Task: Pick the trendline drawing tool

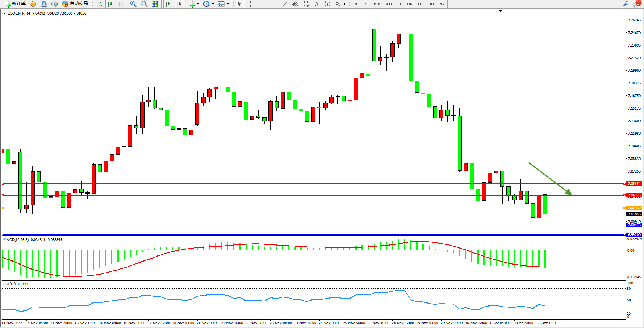Action: 284,4
